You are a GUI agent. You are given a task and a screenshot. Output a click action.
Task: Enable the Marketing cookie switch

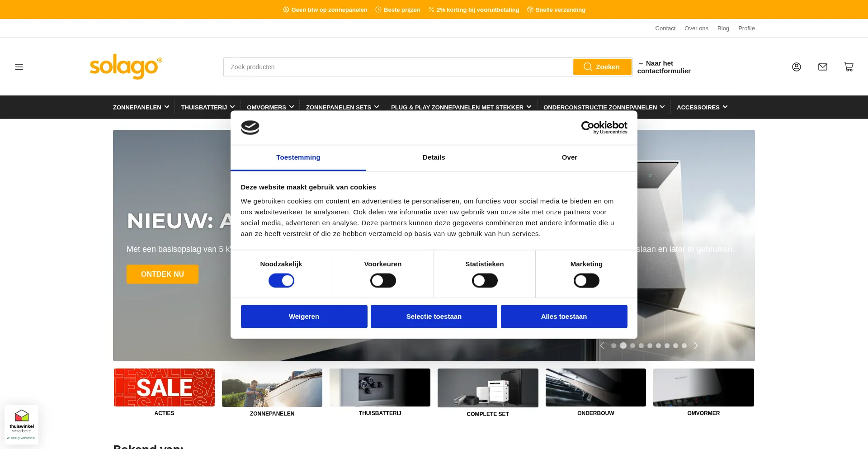click(x=586, y=281)
